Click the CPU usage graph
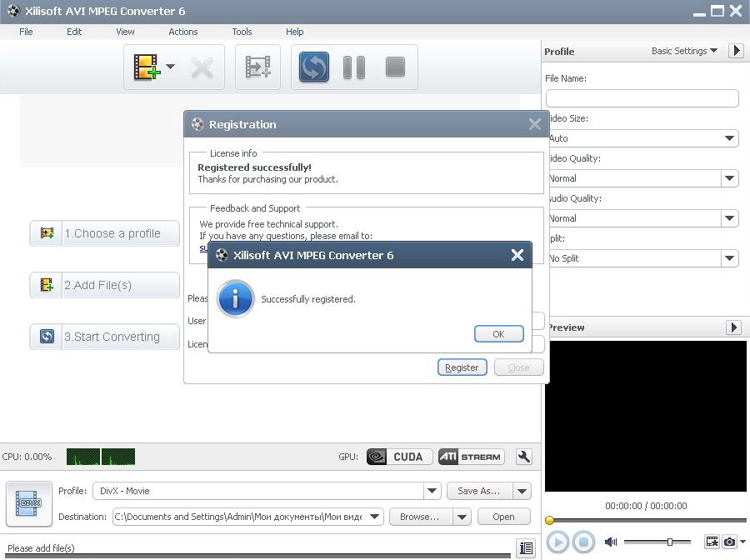Screen dimensions: 750x560 [101, 457]
